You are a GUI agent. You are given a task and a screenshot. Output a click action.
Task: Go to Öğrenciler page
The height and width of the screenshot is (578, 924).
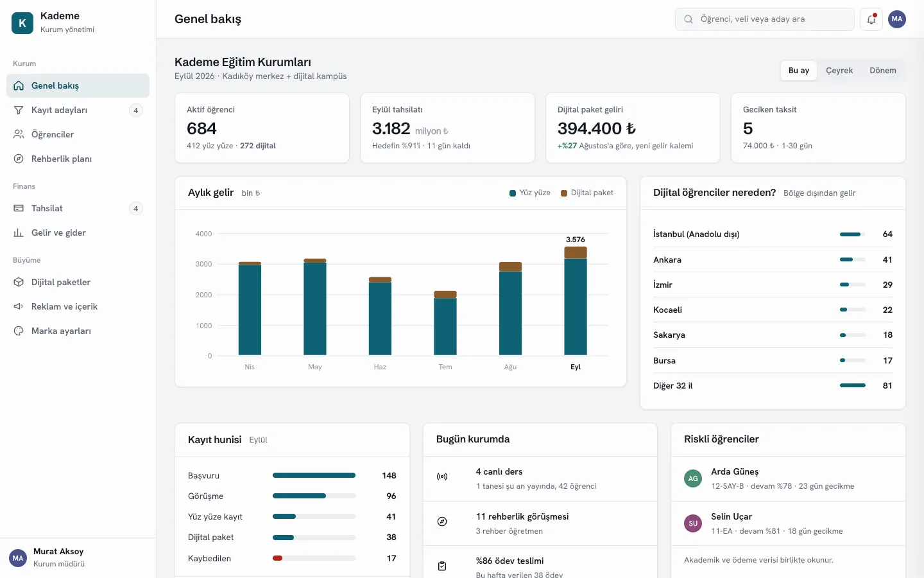pyautogui.click(x=78, y=134)
